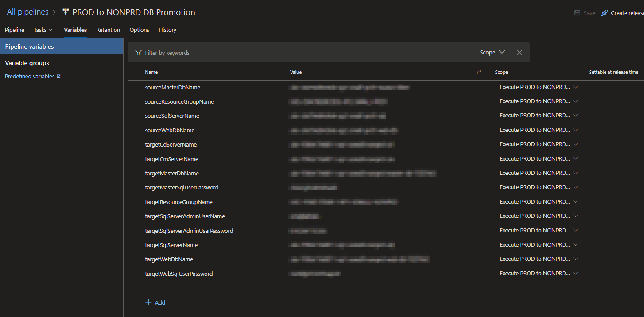Switch to the Pipeline tab
This screenshot has height=317, width=644.
point(15,30)
